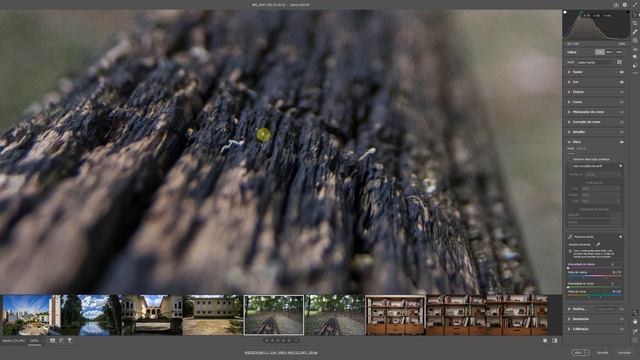The image size is (640, 360).
Task: Enable Usar correções de perfil checkbox
Action: coord(570,166)
